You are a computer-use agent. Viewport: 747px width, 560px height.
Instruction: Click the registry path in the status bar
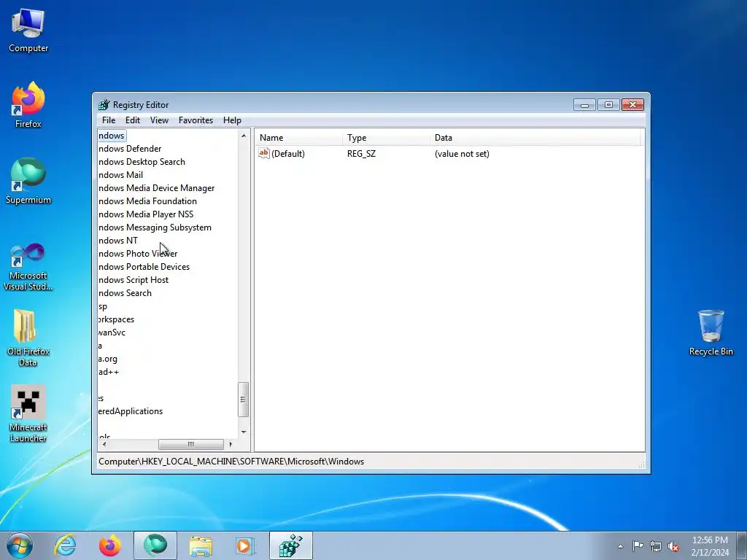231,462
